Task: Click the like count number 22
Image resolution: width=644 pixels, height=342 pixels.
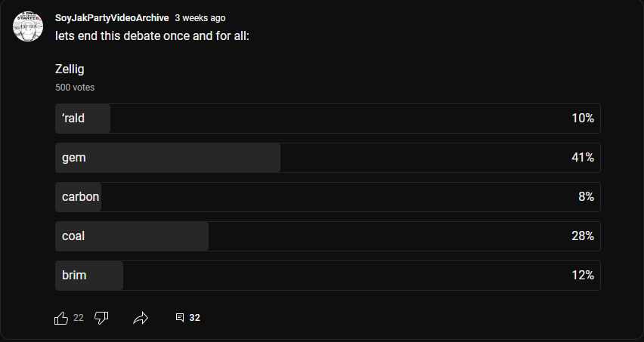Action: coord(79,318)
